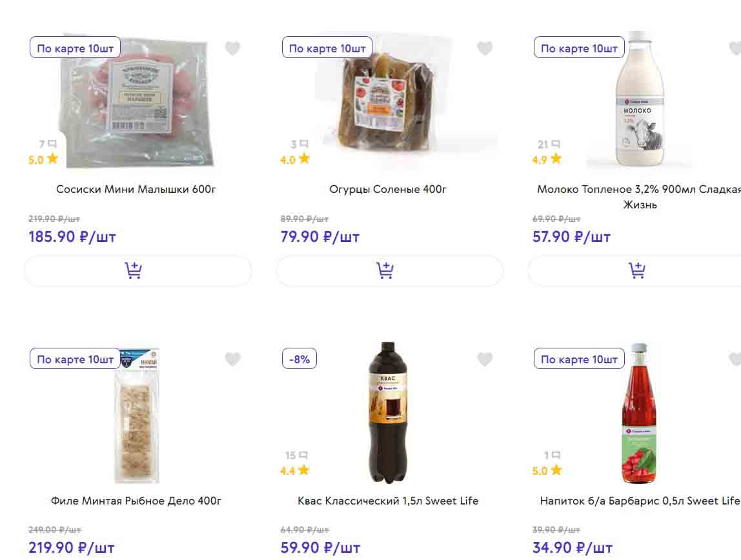Click the Напиток Барбарис bottle image
741x560 pixels.
pos(638,413)
